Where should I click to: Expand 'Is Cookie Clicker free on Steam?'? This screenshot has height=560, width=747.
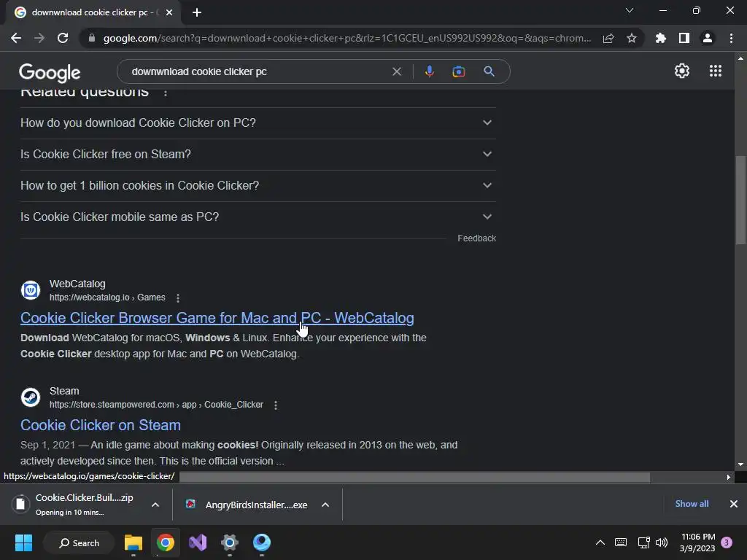[258, 155]
